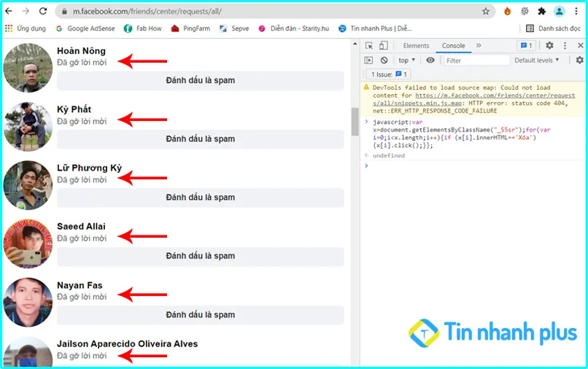Open the gear-shaped extension icon in toolbar
Image resolution: width=588 pixels, height=369 pixels.
(525, 11)
